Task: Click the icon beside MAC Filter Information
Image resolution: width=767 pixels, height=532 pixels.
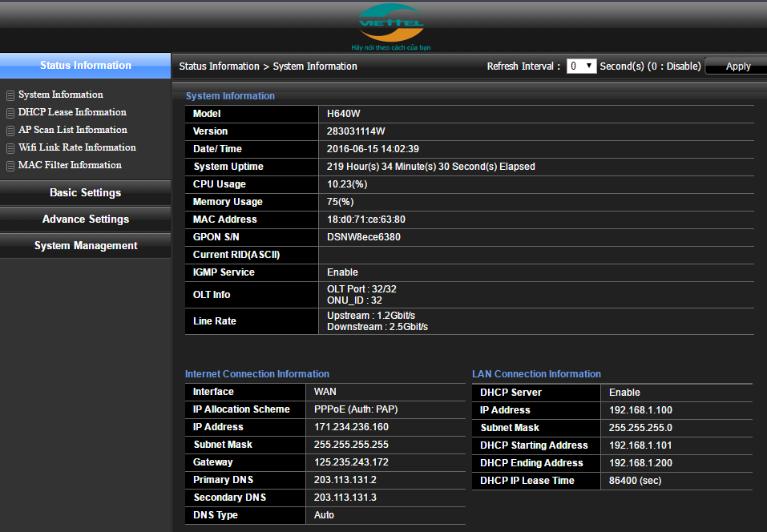Action: (x=10, y=166)
